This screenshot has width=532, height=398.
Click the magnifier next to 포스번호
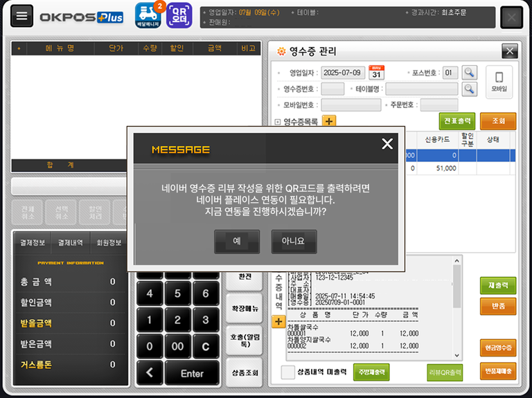click(x=470, y=72)
